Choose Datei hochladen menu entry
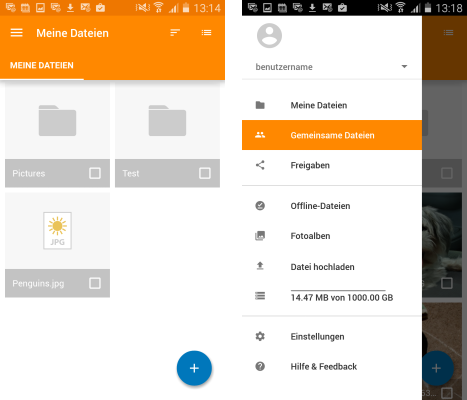 (332, 267)
